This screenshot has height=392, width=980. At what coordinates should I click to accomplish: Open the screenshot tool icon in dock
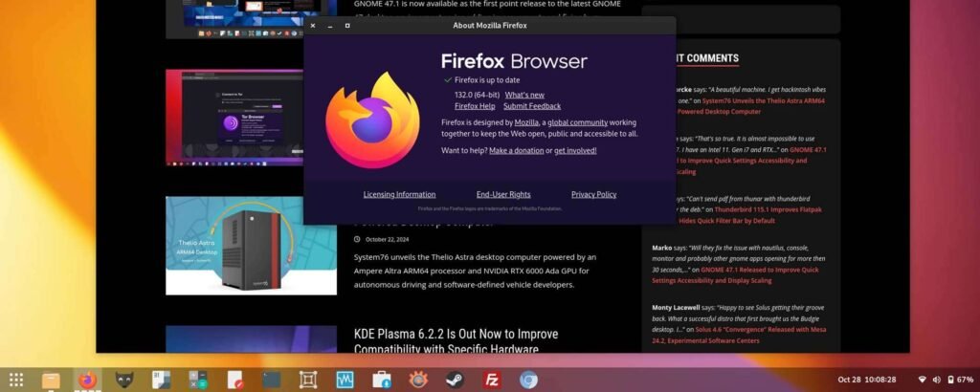click(308, 380)
